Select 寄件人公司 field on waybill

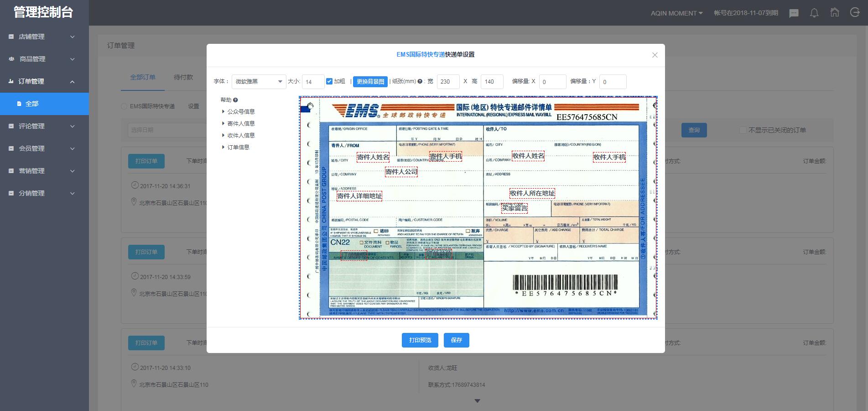(401, 172)
